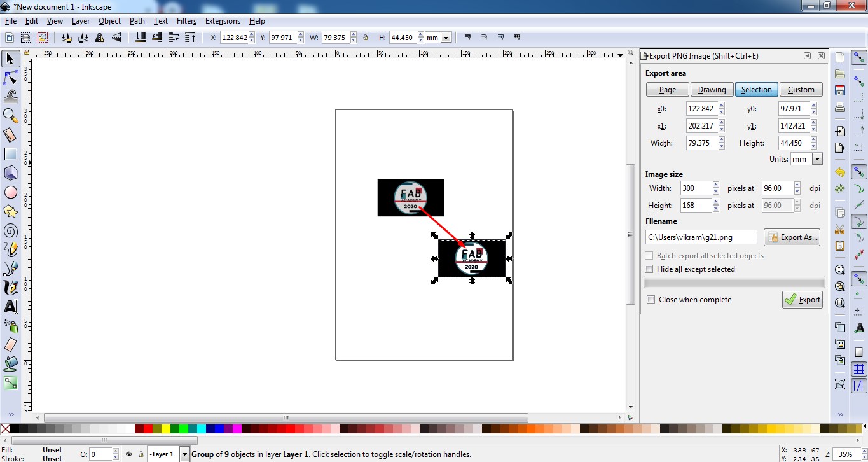Toggle width/height ratio lock
This screenshot has height=462, width=868.
pos(366,38)
